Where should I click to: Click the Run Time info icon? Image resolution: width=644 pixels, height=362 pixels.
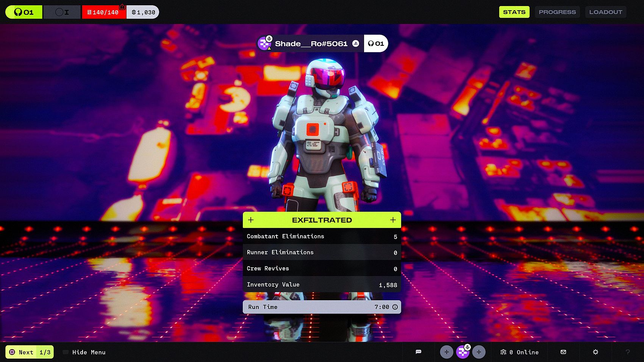click(395, 307)
